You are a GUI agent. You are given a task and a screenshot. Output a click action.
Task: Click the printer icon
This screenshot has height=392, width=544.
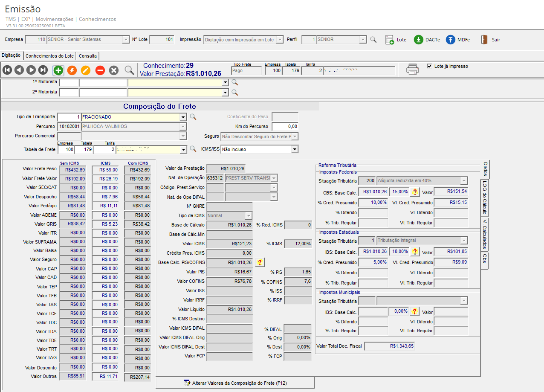click(x=412, y=70)
